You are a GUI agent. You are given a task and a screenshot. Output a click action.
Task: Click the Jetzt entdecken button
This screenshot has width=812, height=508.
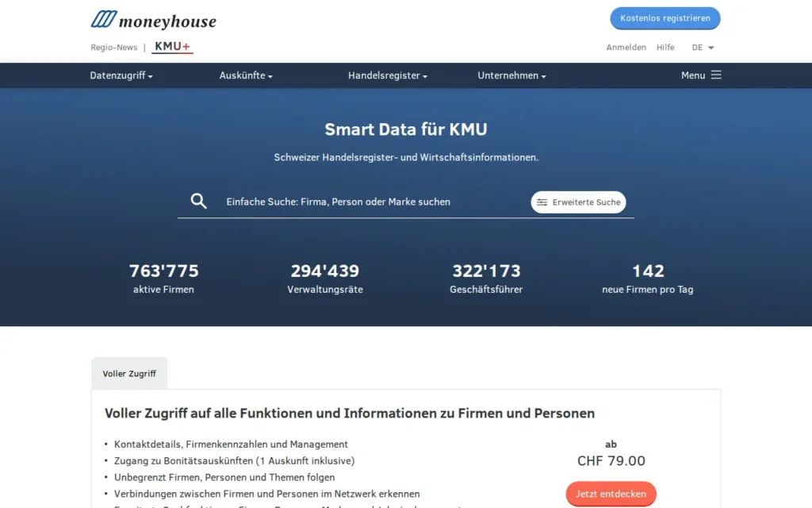click(x=611, y=494)
